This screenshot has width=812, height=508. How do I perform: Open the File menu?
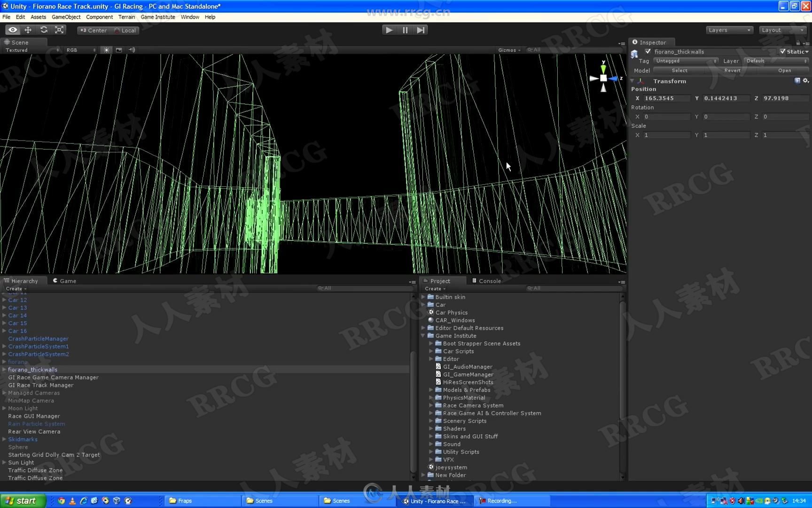coord(6,17)
